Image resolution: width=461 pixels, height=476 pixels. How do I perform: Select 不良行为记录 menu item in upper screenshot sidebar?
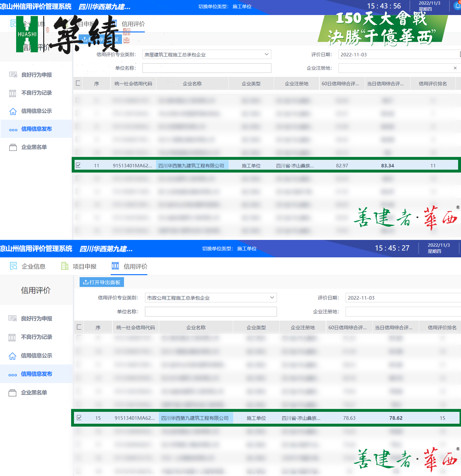[x=36, y=93]
